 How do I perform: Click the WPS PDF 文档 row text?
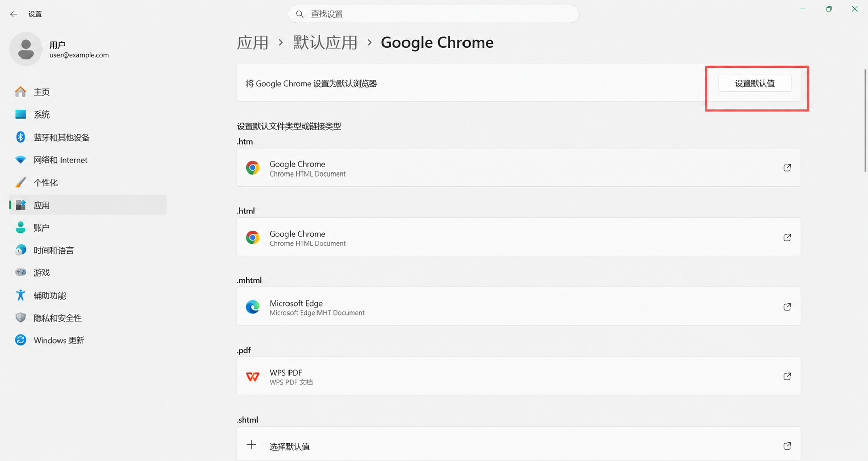[x=291, y=382]
